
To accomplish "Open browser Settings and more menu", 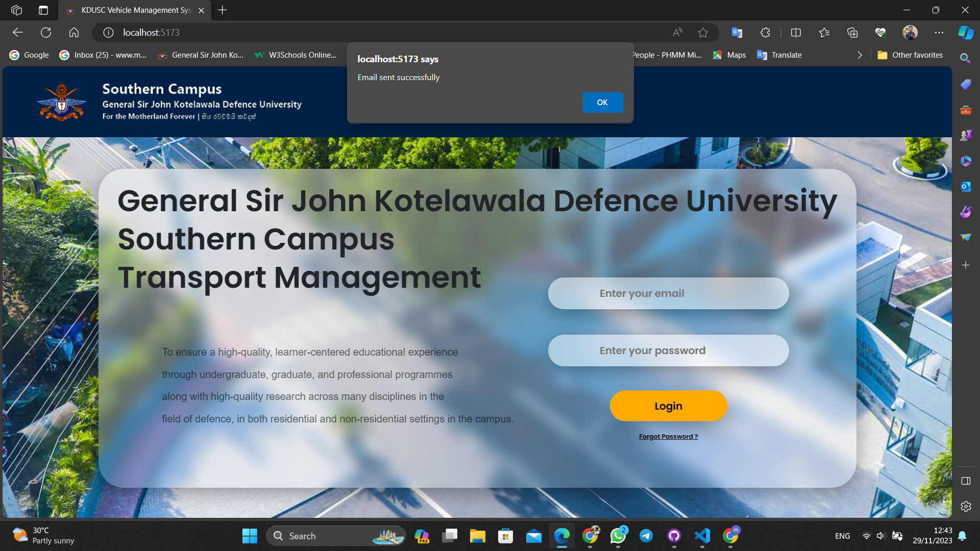I will [939, 33].
